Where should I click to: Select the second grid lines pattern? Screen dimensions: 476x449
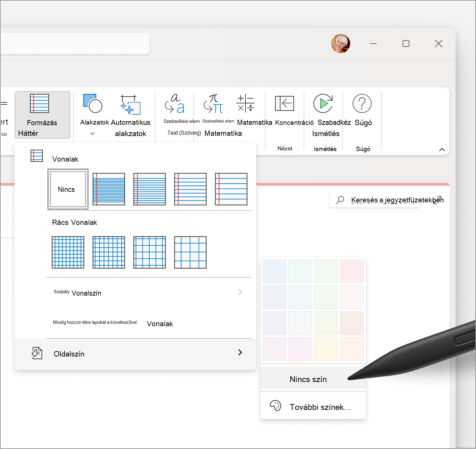[x=109, y=252]
